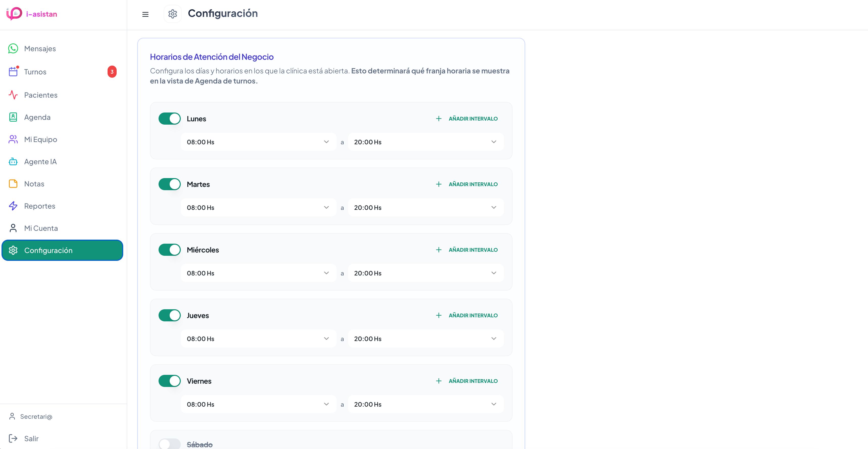Click the WhatsApp Mensajes icon
Screen dimensions: 868x449
(13, 48)
